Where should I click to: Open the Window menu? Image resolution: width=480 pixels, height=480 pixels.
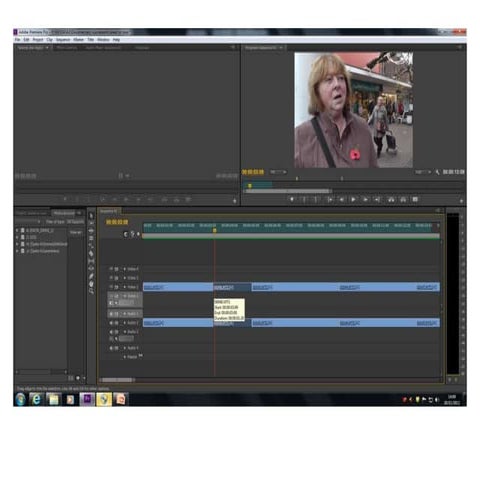(103, 40)
